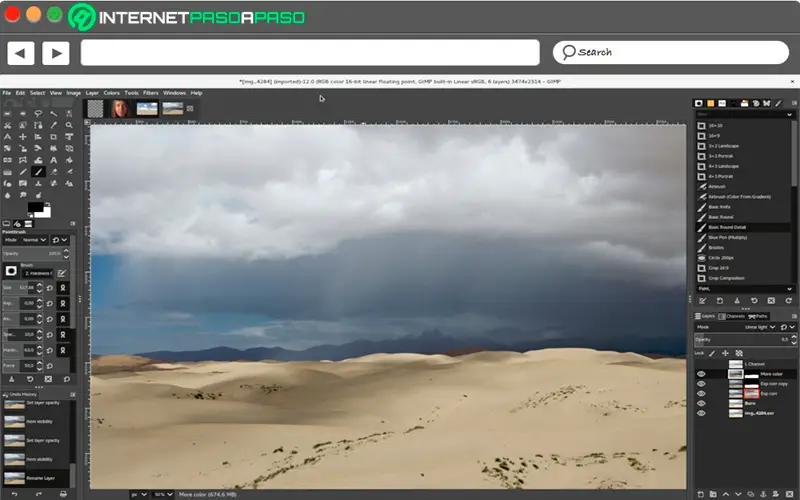Open the Paint tag dropdown
This screenshot has height=500, width=800.
tap(744, 289)
